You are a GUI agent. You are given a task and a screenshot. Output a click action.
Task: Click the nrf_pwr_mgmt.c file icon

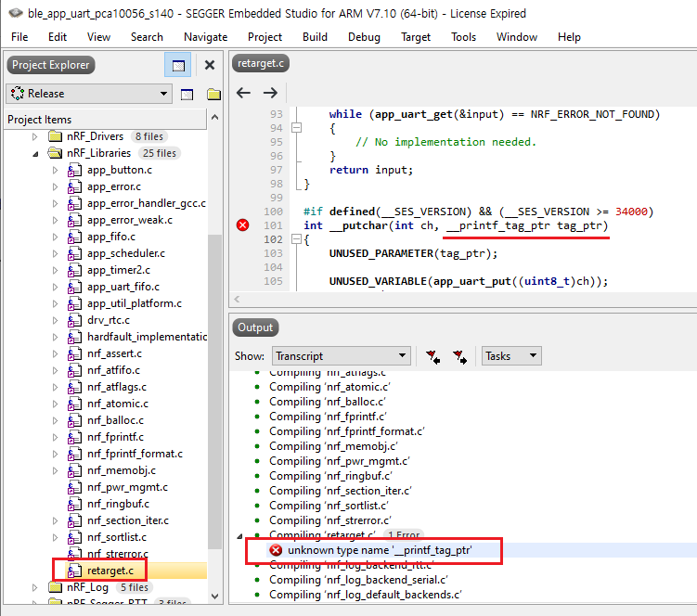point(74,488)
